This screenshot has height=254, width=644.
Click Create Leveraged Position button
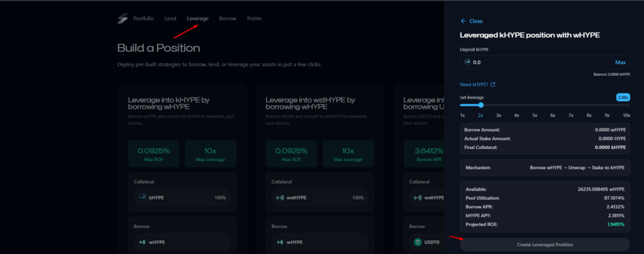545,244
